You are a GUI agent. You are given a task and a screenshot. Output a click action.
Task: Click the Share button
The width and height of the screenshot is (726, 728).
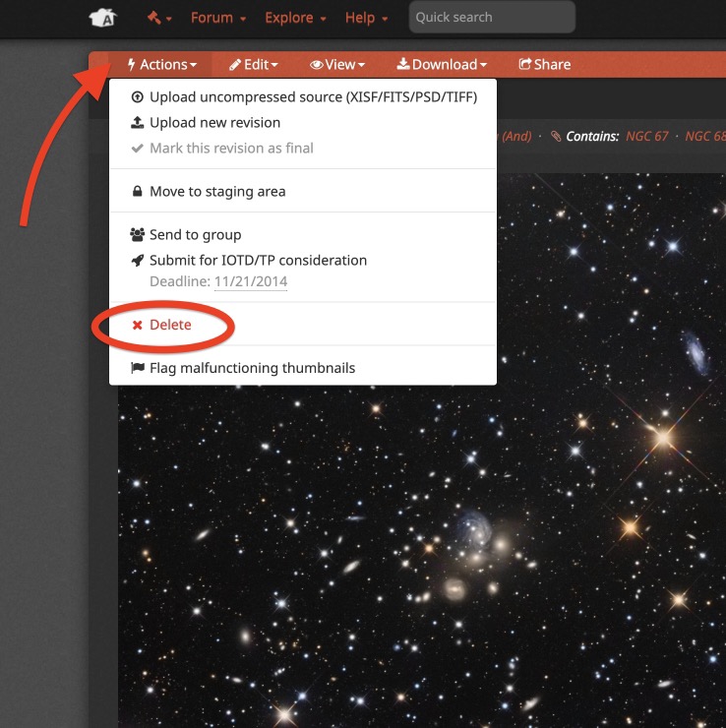click(545, 64)
